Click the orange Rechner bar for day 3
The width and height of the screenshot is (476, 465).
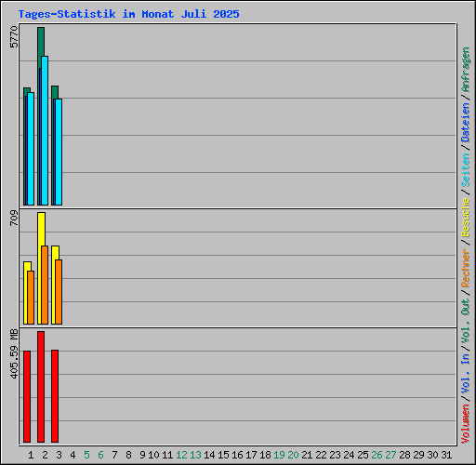click(x=59, y=292)
